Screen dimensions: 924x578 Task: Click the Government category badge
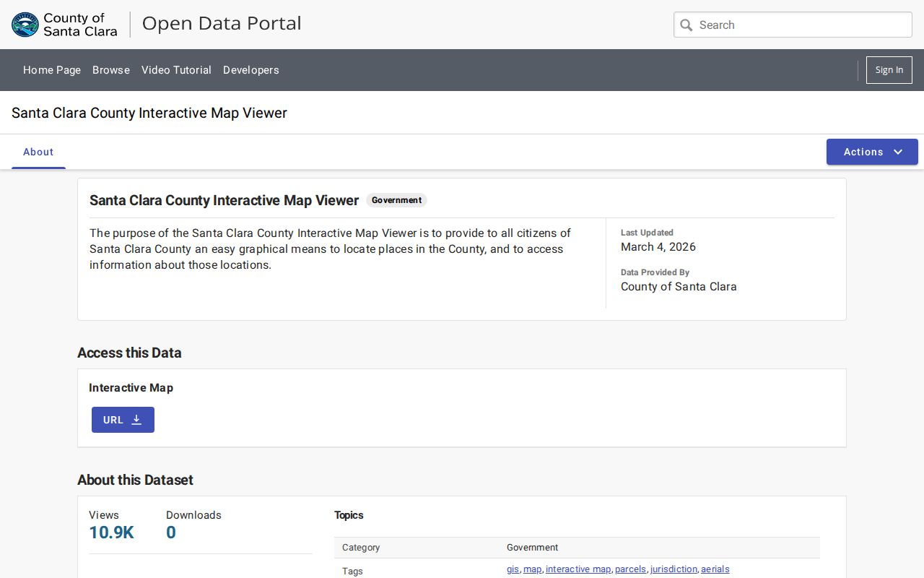coord(396,200)
